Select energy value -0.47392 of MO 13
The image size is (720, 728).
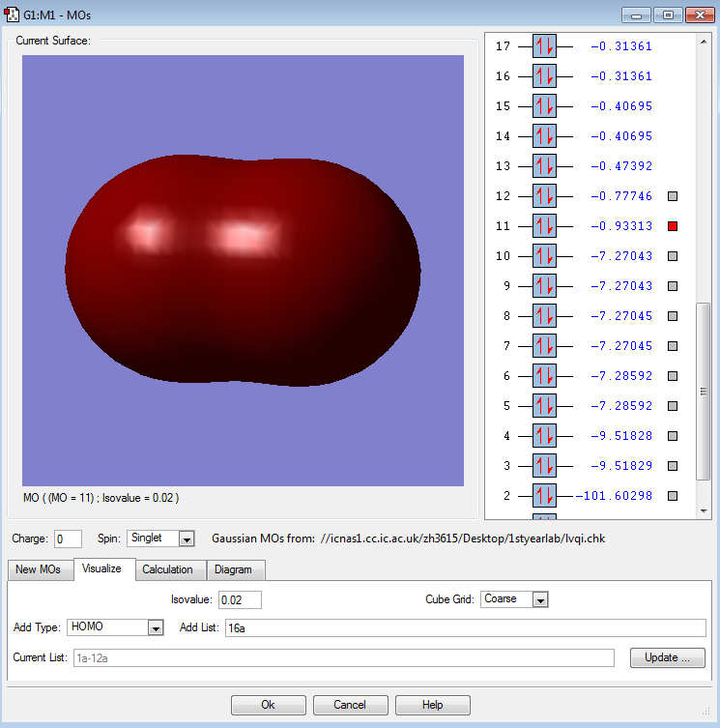[621, 166]
